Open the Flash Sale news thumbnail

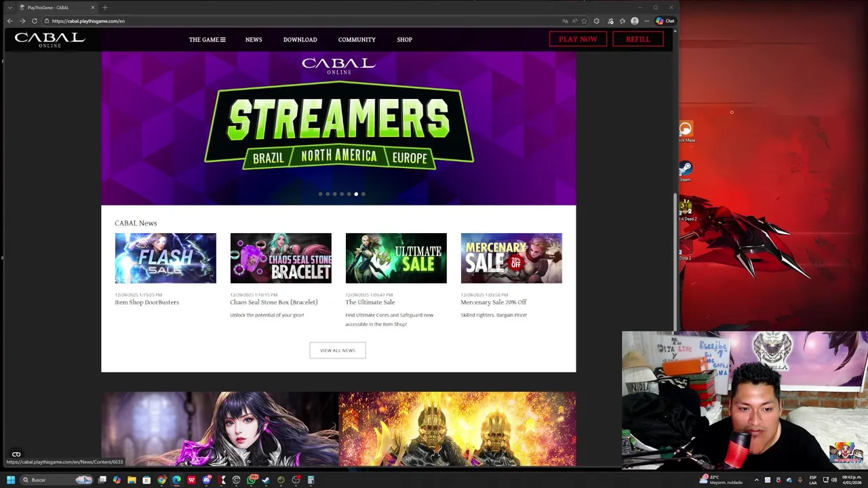(165, 258)
